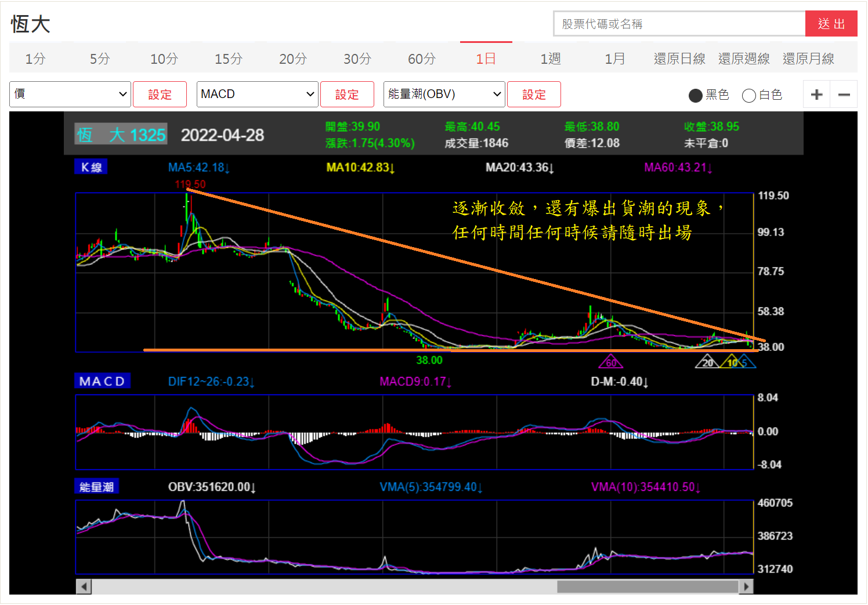The image size is (868, 605).
Task: Click the MA20:43.36 value
Action: tap(520, 168)
